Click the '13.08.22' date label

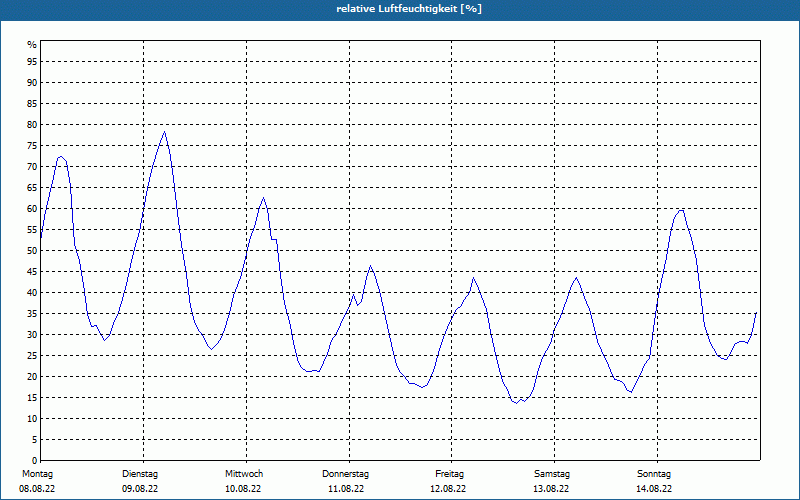[551, 489]
